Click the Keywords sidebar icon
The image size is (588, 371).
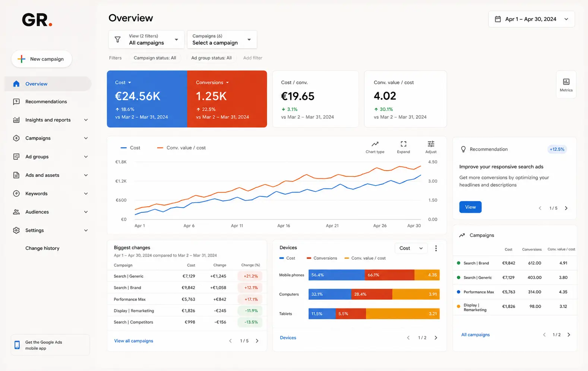point(16,194)
